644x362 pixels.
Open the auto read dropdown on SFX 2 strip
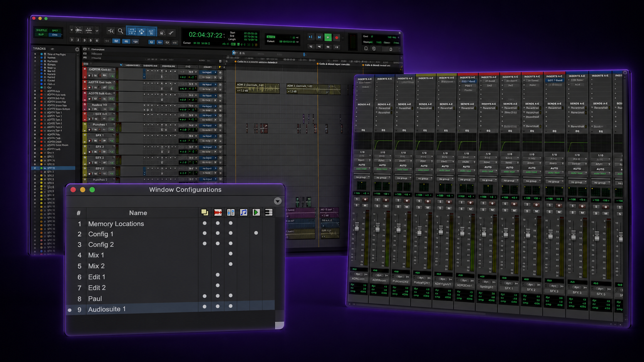[x=531, y=173]
